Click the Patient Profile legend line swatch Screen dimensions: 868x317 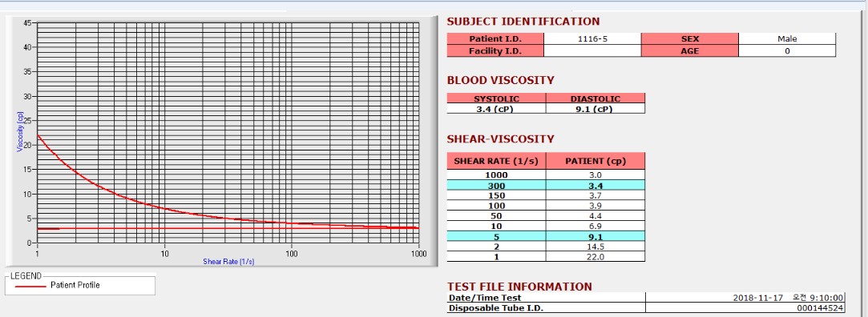tap(30, 286)
